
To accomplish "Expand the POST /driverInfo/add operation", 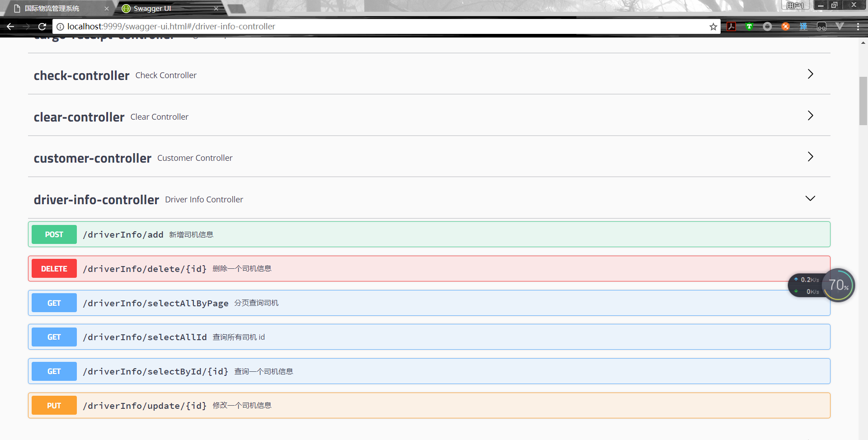I will 429,234.
